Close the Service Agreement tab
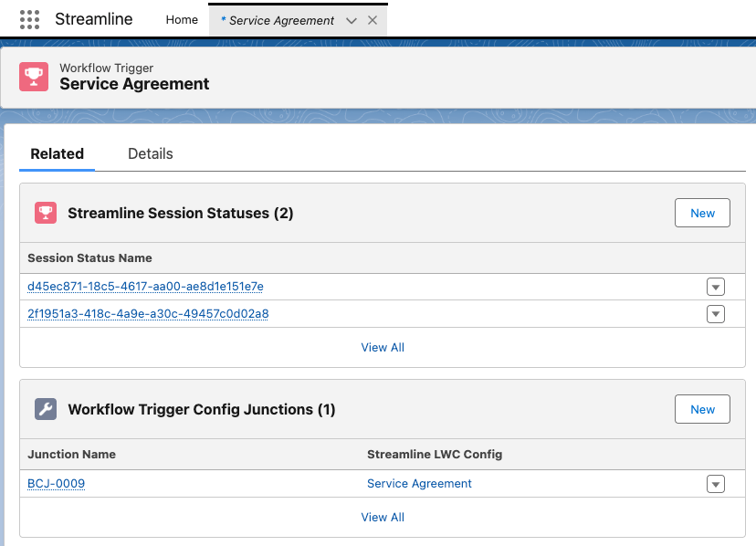 click(372, 20)
